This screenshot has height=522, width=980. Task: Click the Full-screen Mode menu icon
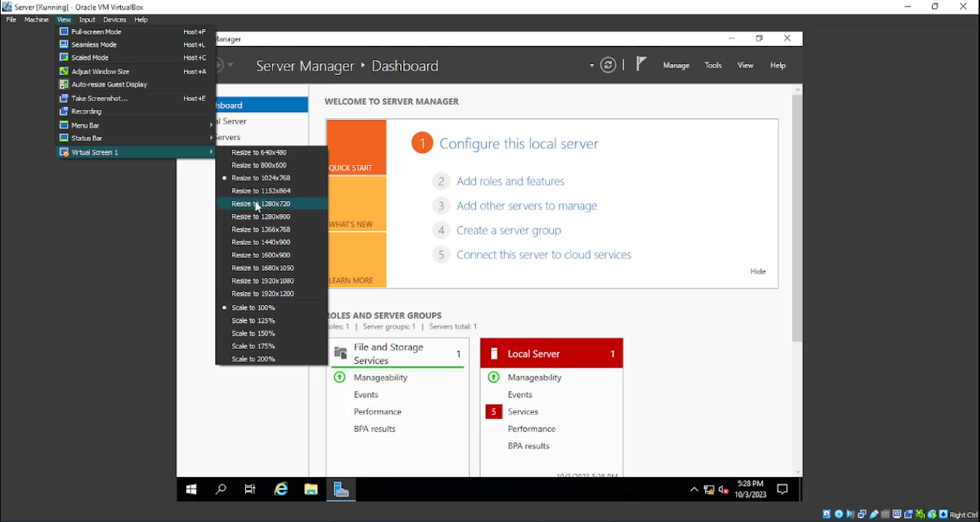[x=64, y=32]
